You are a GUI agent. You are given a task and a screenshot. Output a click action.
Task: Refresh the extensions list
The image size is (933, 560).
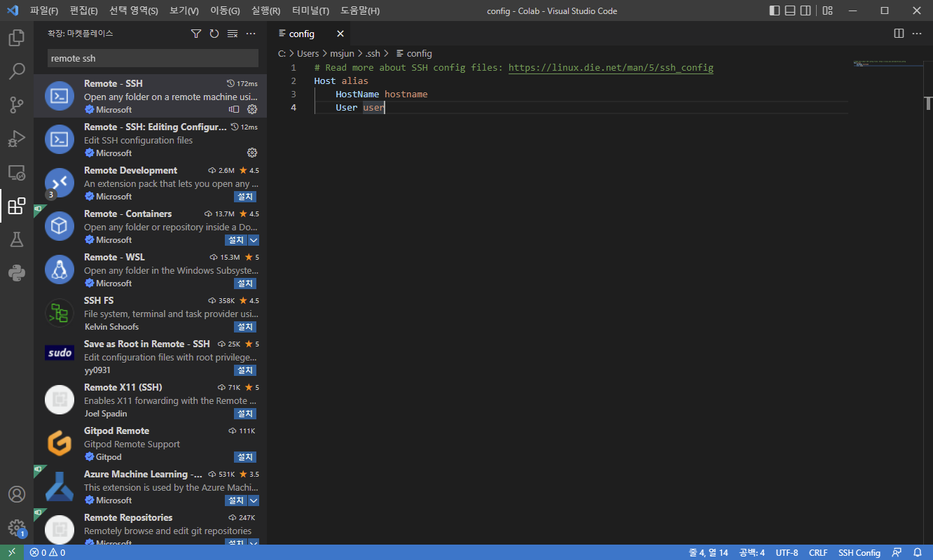coord(214,34)
